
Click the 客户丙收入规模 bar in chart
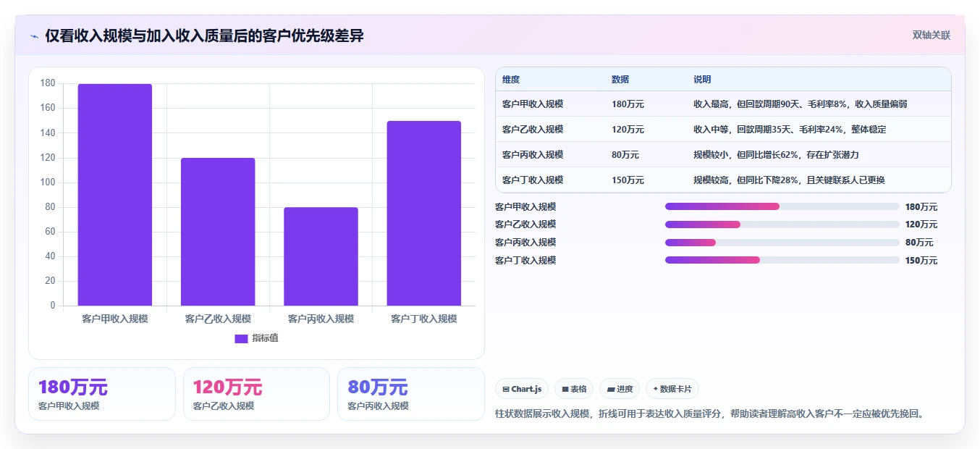(x=321, y=256)
